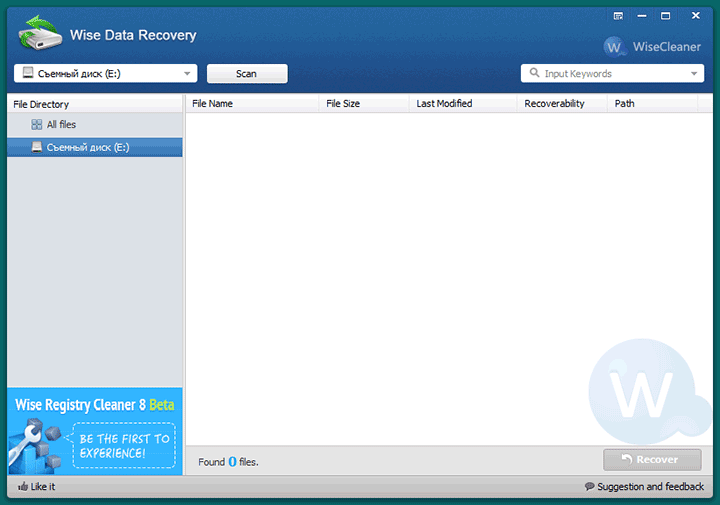Minimize the Wise Data Recovery window
The image size is (720, 505).
642,16
